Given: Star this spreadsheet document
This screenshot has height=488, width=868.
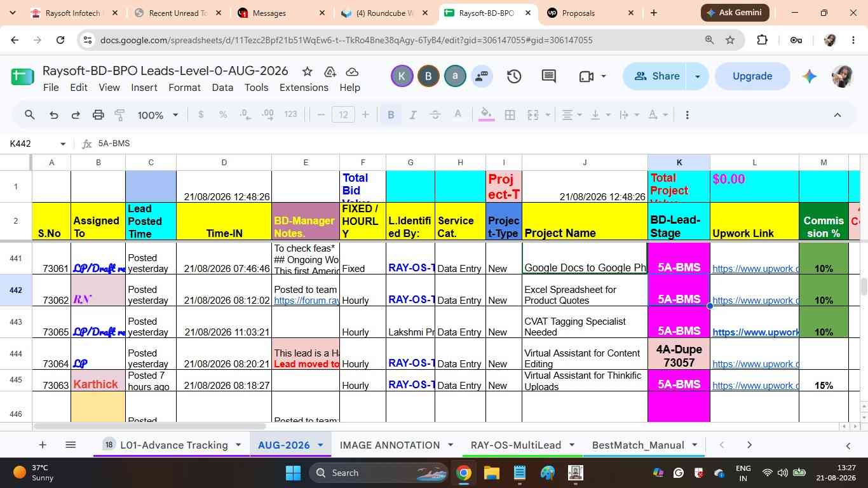Looking at the screenshot, I should click(307, 71).
